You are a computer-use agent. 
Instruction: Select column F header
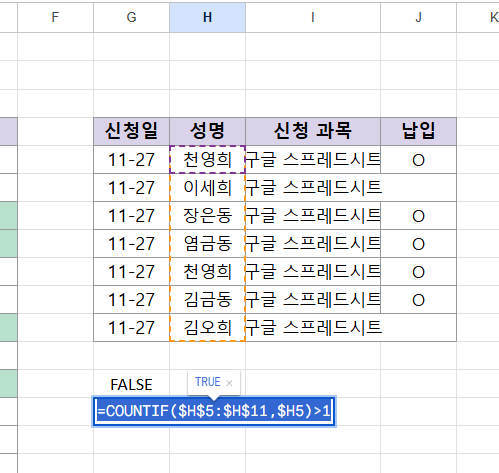pyautogui.click(x=55, y=17)
